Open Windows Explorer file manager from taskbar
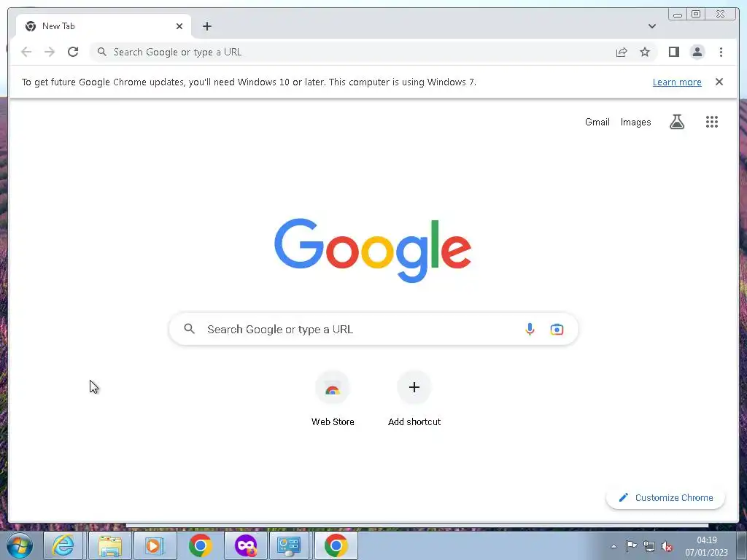Screen dimensions: 747x560 pos(110,545)
